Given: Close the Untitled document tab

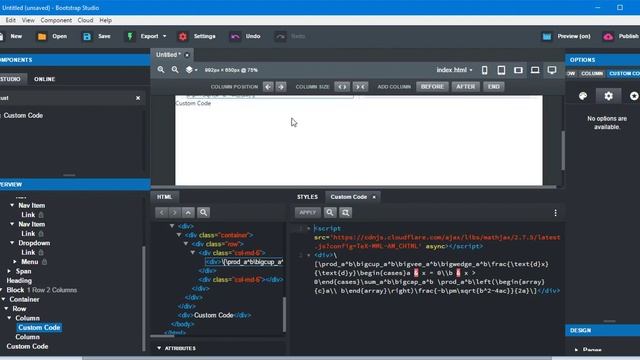Looking at the screenshot, I should [x=187, y=55].
